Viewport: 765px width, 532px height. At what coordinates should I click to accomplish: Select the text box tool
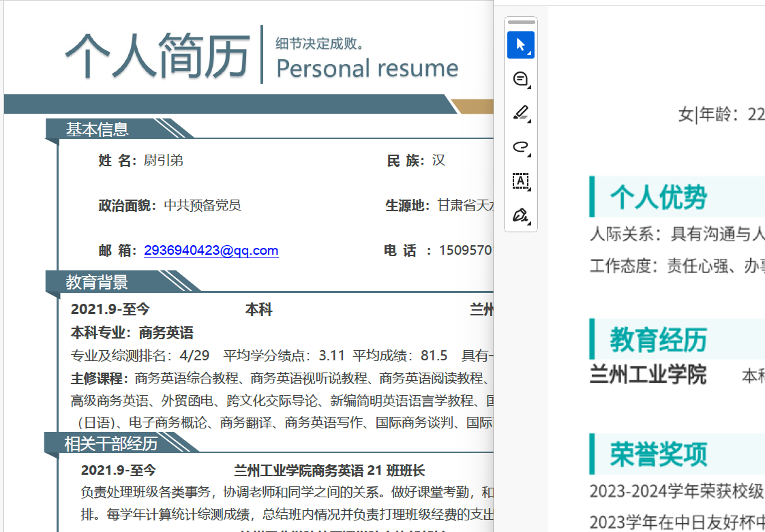click(521, 181)
